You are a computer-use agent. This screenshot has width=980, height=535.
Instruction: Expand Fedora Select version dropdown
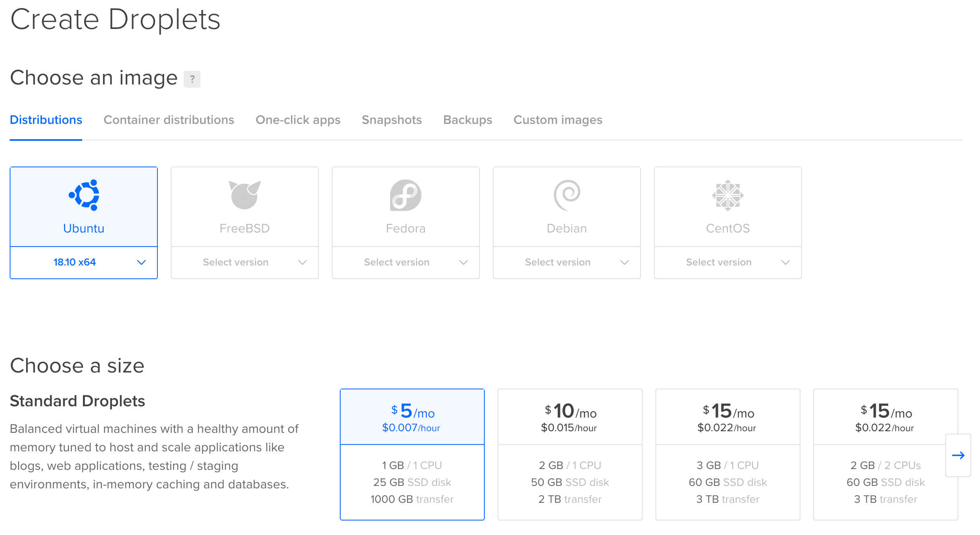pyautogui.click(x=406, y=262)
